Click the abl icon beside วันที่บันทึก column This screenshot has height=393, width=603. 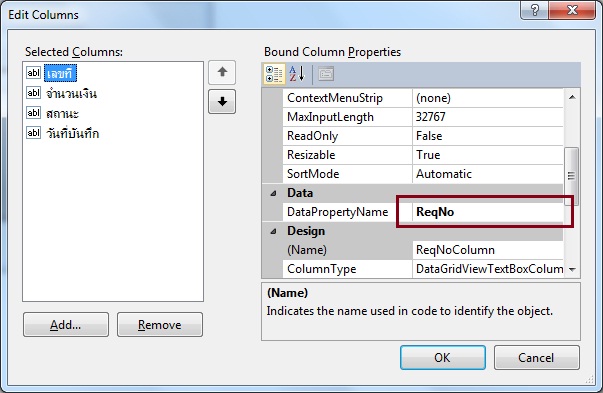33,133
